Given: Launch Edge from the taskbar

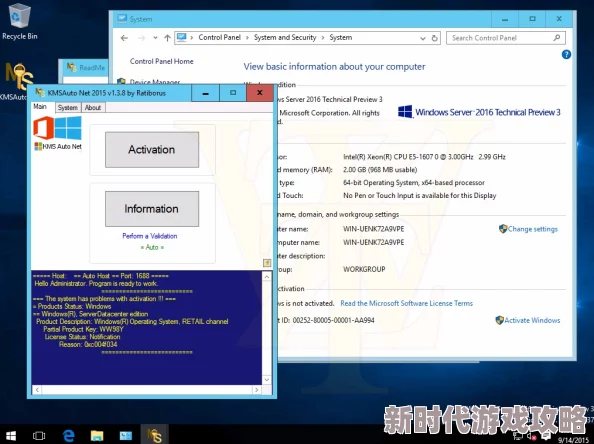Looking at the screenshot, I should 68,436.
